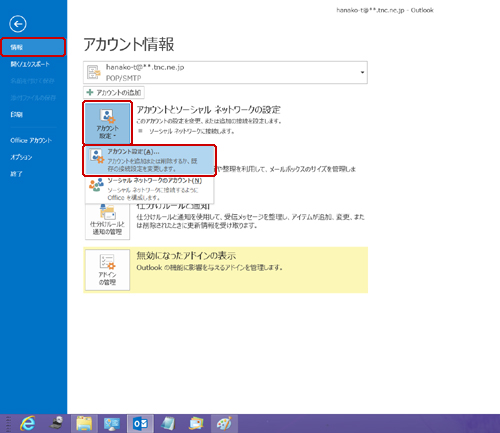Open 仕分けルールと通知の管理 button
500x433 pixels.
point(107,221)
